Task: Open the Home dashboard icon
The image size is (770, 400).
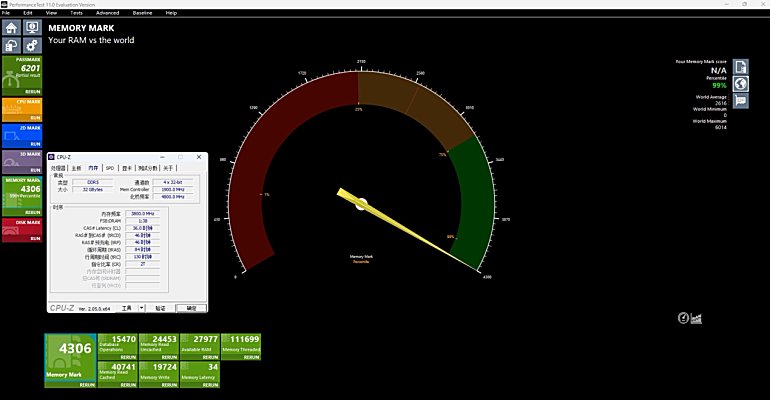Action: tap(11, 27)
